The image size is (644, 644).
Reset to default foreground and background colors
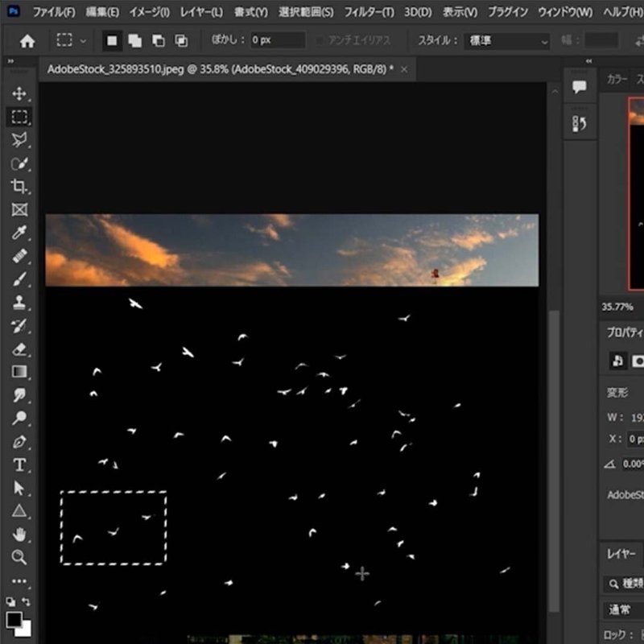[x=10, y=602]
